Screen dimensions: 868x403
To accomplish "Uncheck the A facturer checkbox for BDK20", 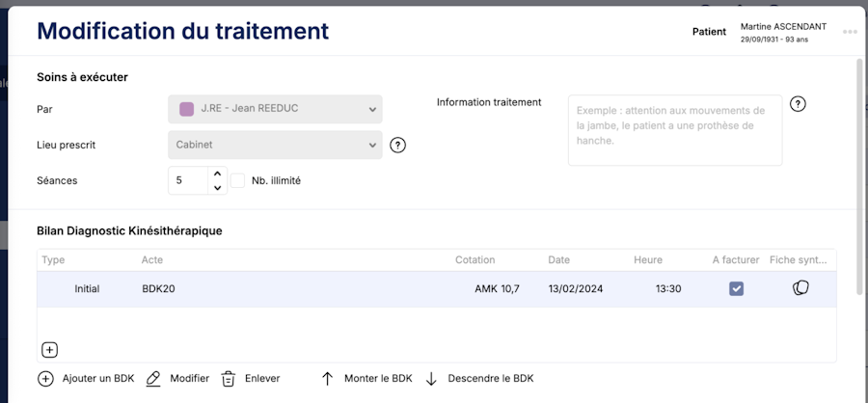I will 736,288.
